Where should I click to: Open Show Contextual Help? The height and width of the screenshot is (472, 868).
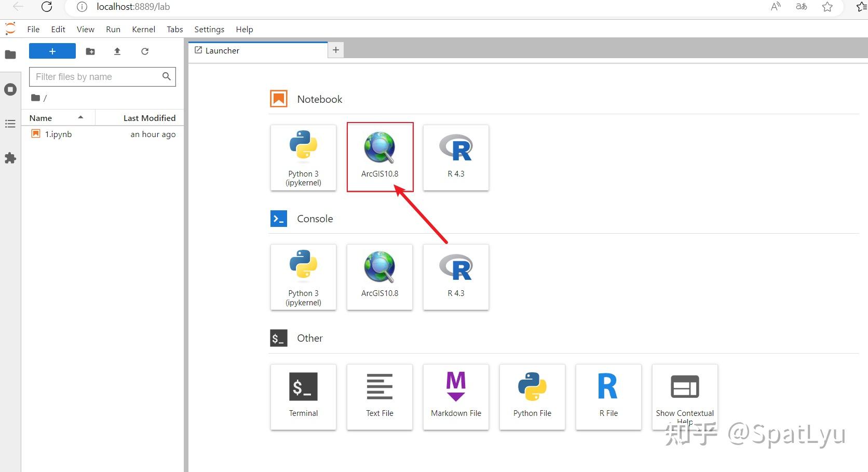[x=684, y=396]
